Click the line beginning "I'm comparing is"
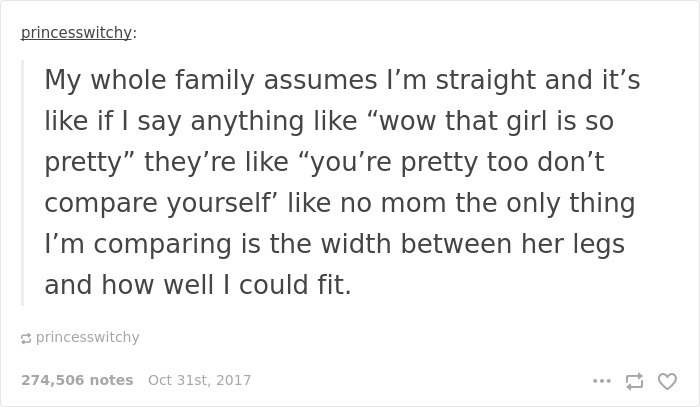 pos(334,244)
